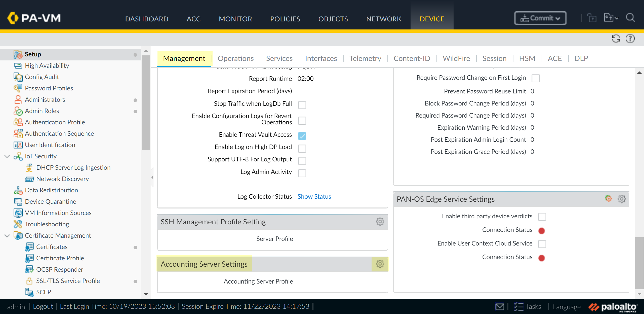Click the mail envelope icon in footer
The image size is (644, 314).
click(x=500, y=306)
